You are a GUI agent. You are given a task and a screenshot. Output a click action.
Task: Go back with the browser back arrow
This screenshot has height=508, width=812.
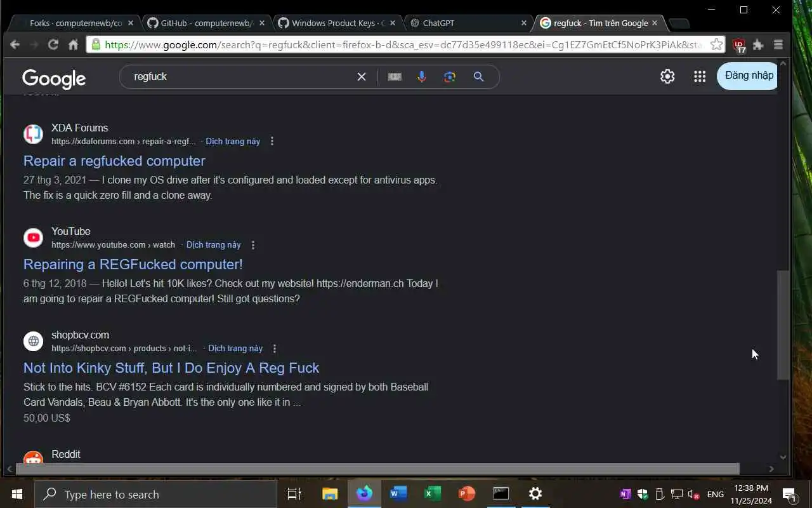coord(15,44)
